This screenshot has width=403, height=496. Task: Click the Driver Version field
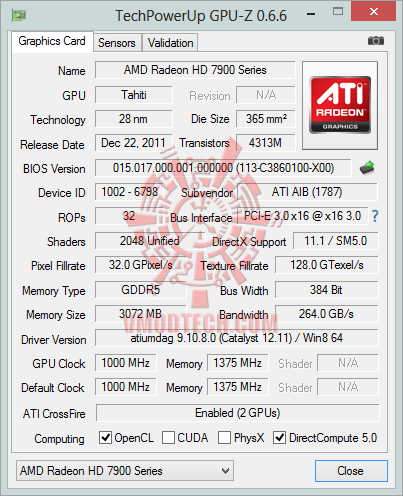tap(237, 338)
